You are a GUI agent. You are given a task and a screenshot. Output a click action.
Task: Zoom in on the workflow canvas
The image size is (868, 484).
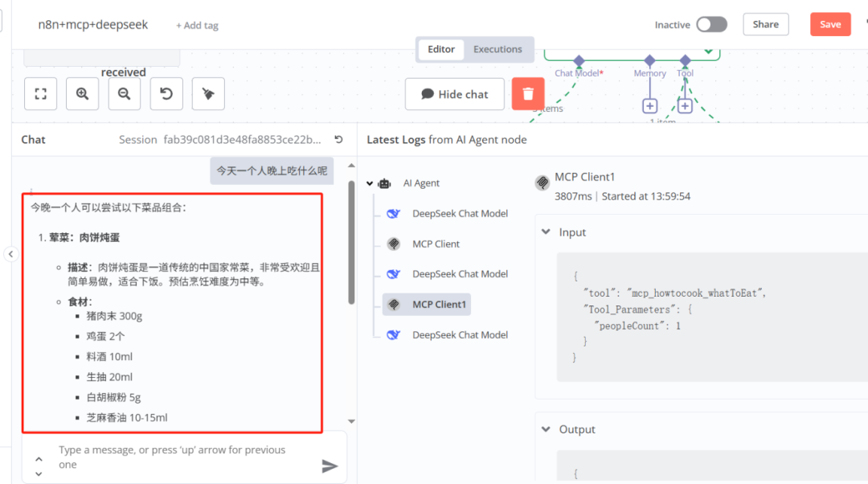[x=83, y=93]
